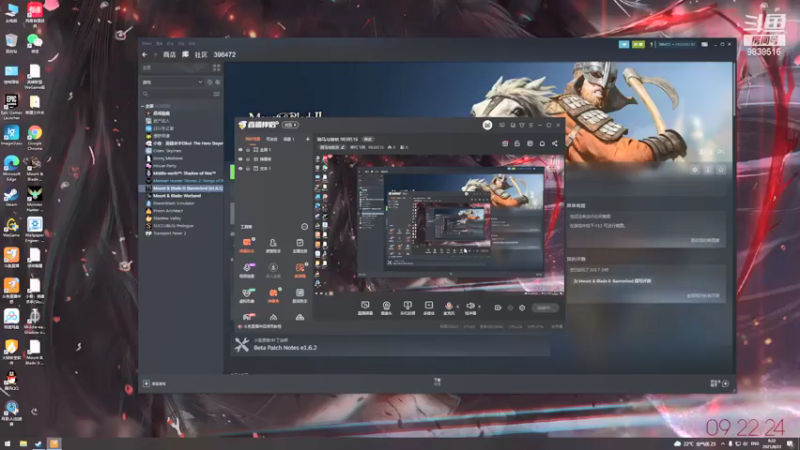Open Epic Games Launcher desktop shortcut
This screenshot has height=450, width=800.
pos(11,107)
